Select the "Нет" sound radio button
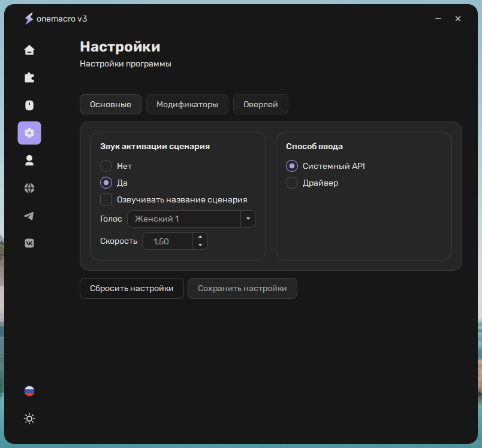Viewport: 482px width, 448px height. (x=106, y=166)
